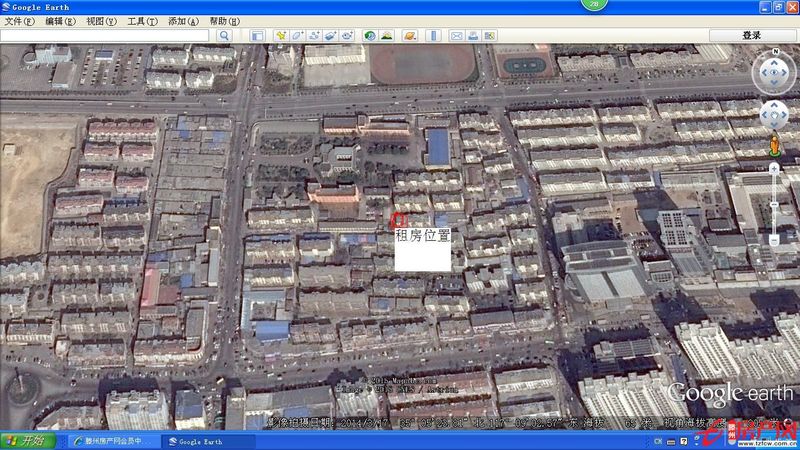This screenshot has height=450, width=800.
Task: Toggle sunlight across the landscape icon
Action: [386, 36]
